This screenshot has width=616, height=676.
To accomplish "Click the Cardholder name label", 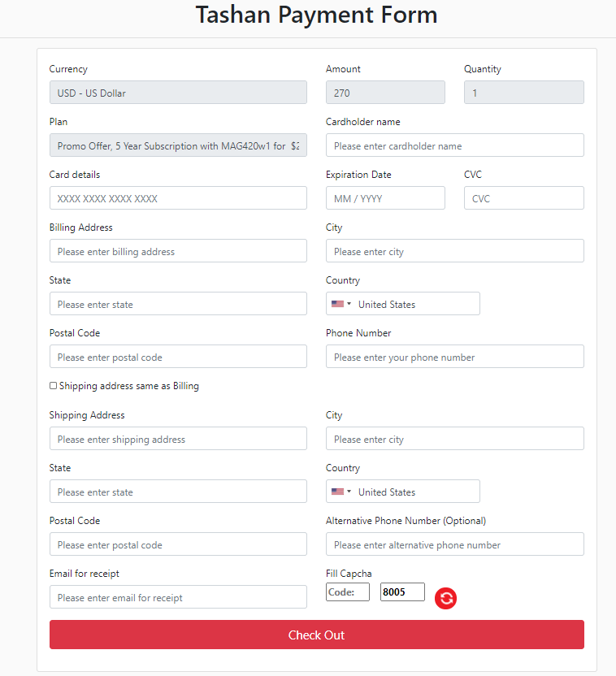I will click(362, 122).
